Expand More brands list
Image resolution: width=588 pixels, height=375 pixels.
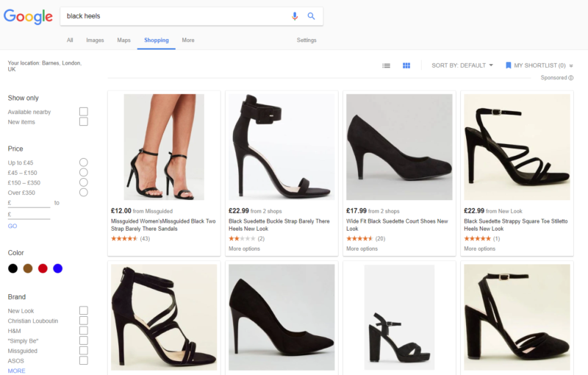(x=16, y=371)
